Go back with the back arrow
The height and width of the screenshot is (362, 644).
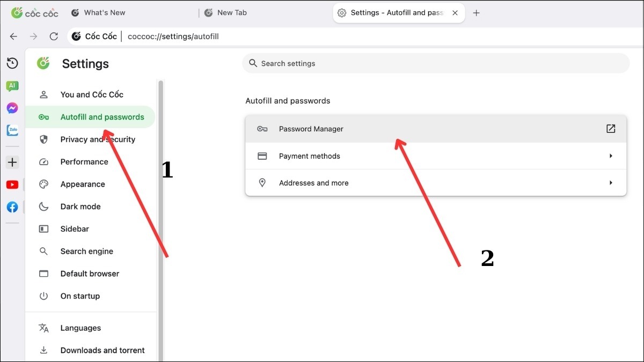tap(14, 36)
